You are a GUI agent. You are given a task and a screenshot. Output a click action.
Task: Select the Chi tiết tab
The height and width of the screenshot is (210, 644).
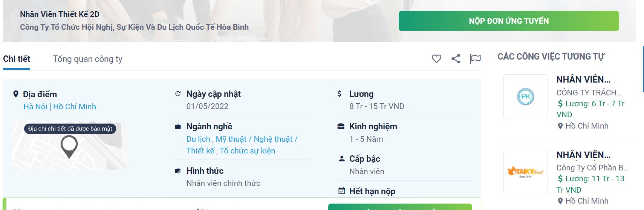coord(17,59)
